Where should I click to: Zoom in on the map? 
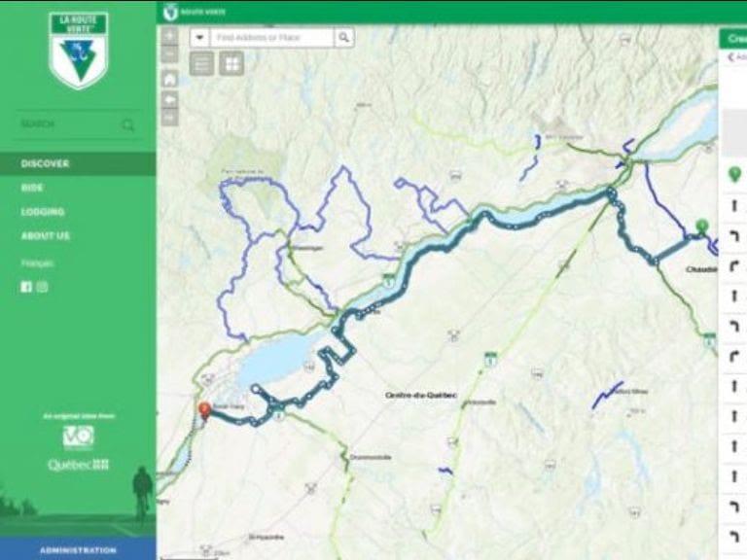click(x=170, y=36)
